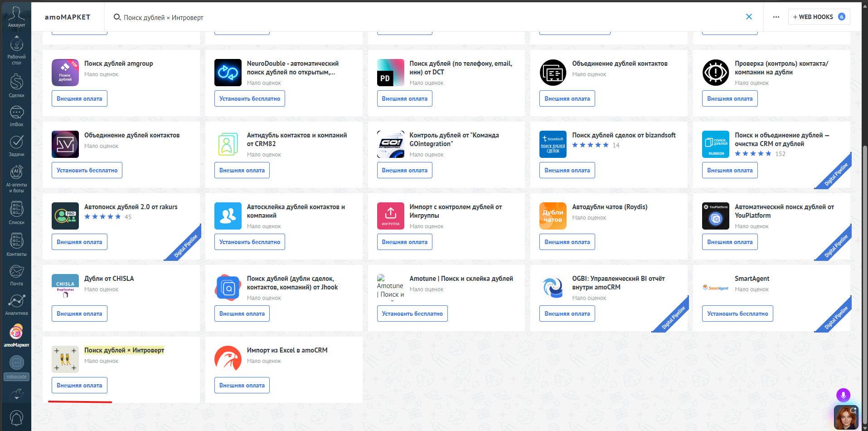Click Внешняя оплата for Поиск дублей от DCT
Screen dimensions: 868x431
[404, 98]
